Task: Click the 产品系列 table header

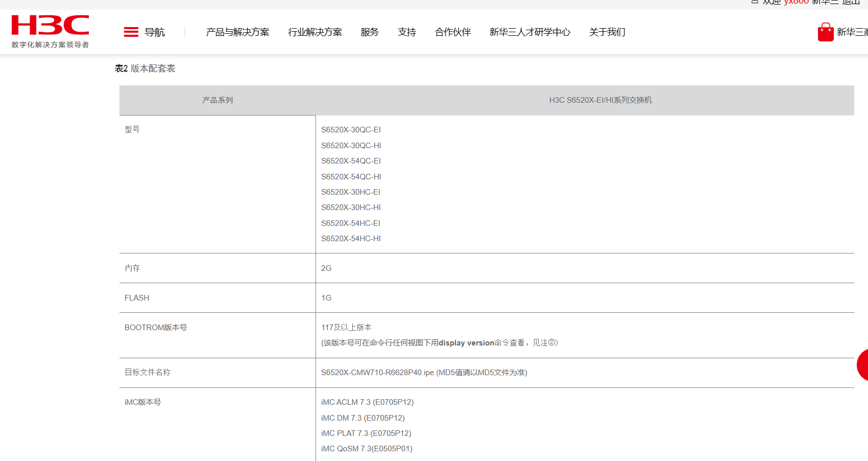Action: point(218,100)
